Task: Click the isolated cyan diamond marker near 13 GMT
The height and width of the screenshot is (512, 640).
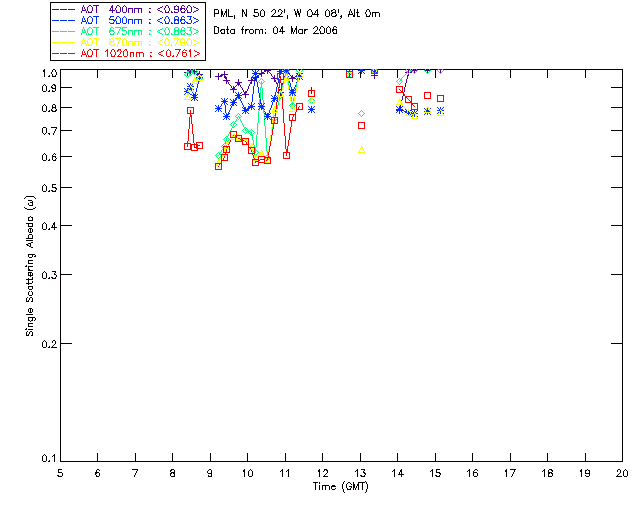Action: click(x=362, y=114)
